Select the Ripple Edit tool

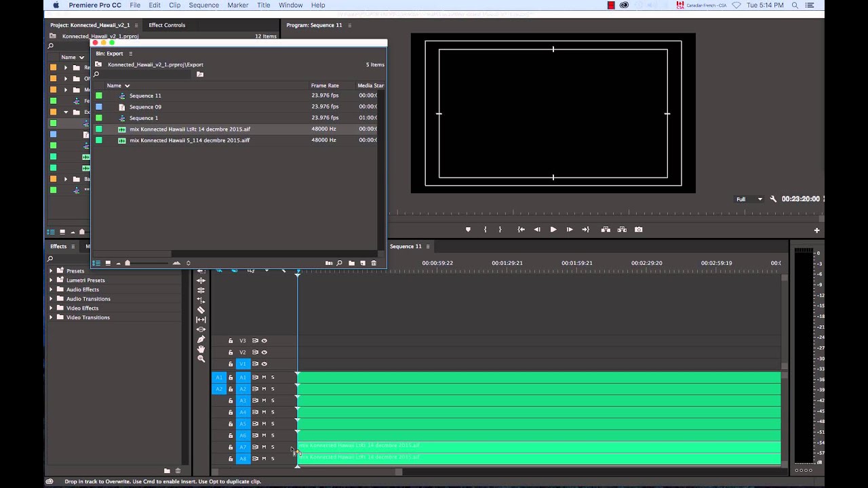(201, 280)
